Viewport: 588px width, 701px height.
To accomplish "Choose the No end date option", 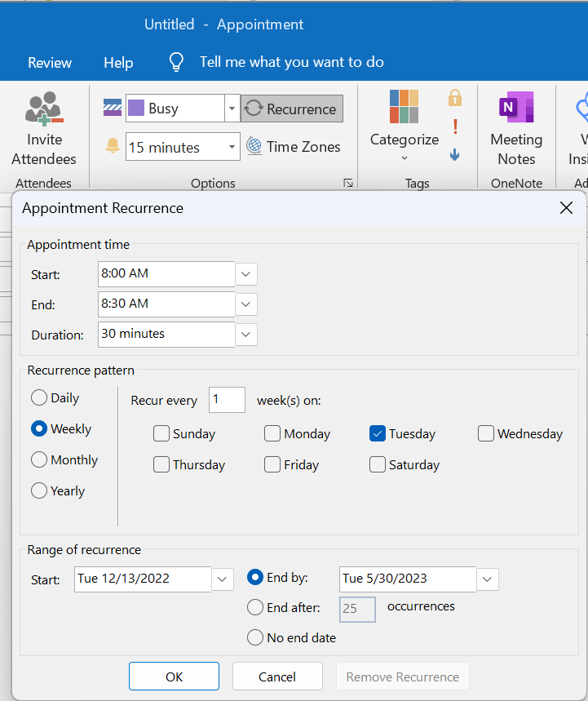I will pyautogui.click(x=255, y=638).
